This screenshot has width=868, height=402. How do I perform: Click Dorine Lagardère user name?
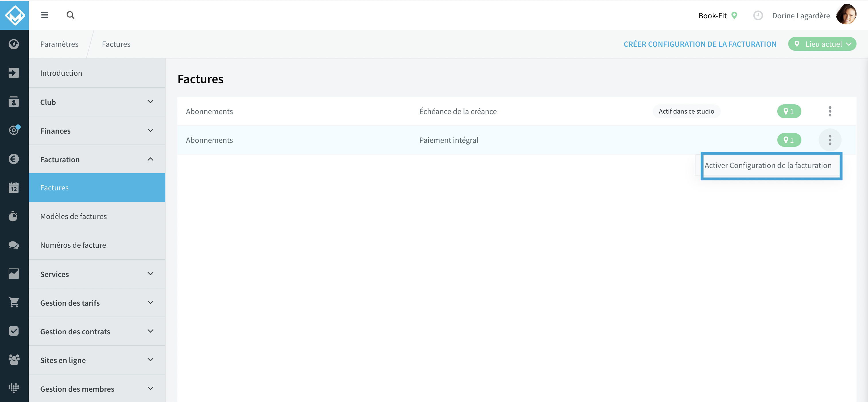[801, 15]
